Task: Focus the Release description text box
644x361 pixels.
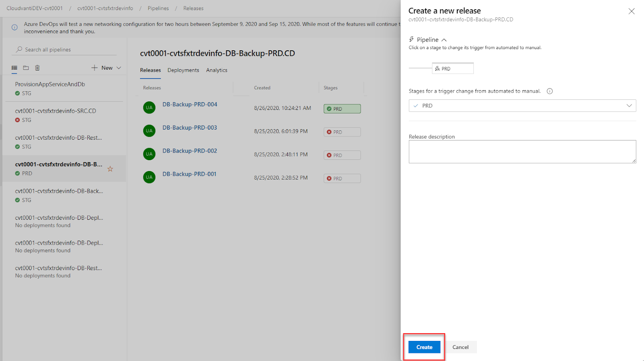Action: point(522,152)
